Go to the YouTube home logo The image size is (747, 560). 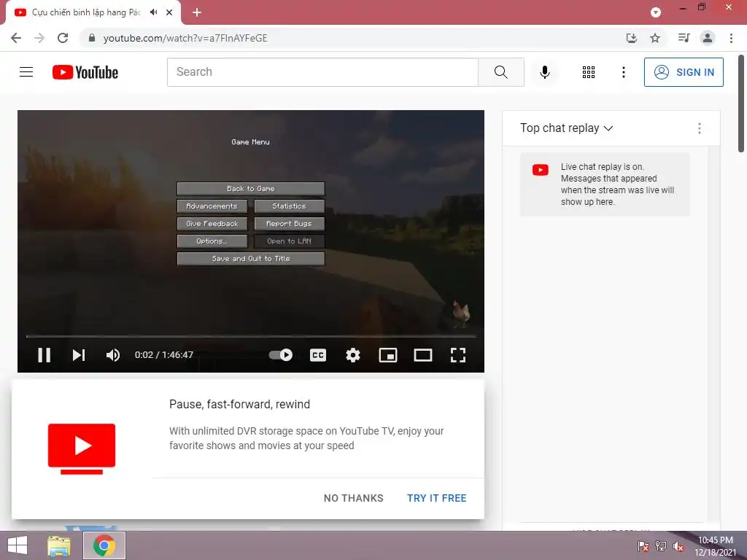click(85, 72)
